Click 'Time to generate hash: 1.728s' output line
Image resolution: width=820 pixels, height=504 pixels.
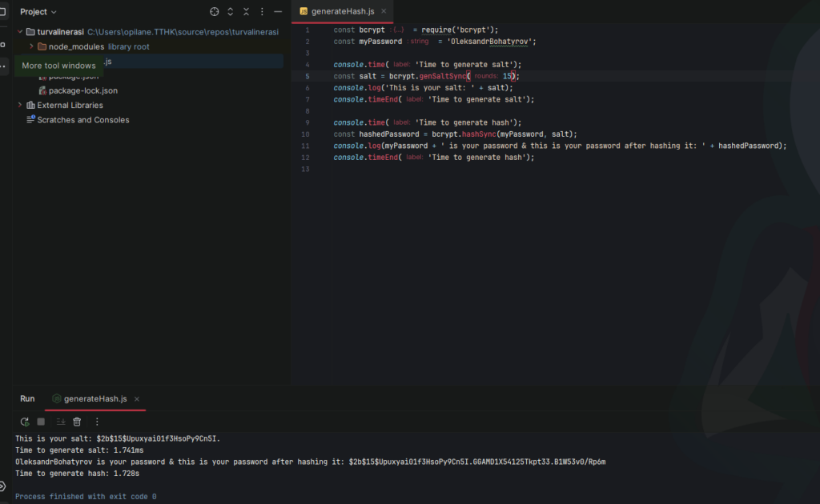78,474
